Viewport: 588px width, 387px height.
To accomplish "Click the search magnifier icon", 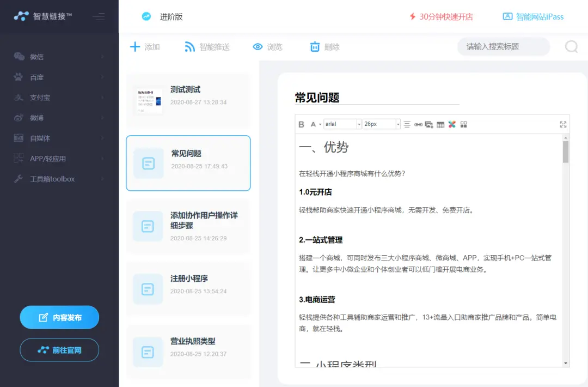I will (x=571, y=47).
